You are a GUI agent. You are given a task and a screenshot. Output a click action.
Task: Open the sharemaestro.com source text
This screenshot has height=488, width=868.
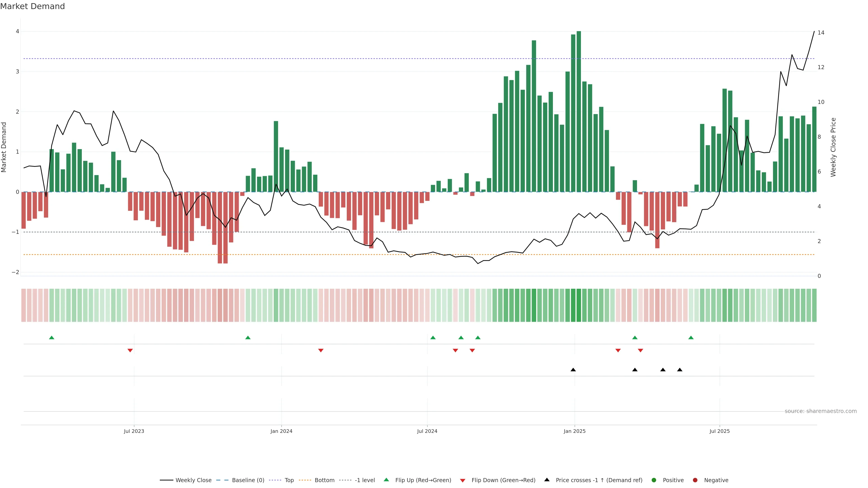tap(821, 411)
